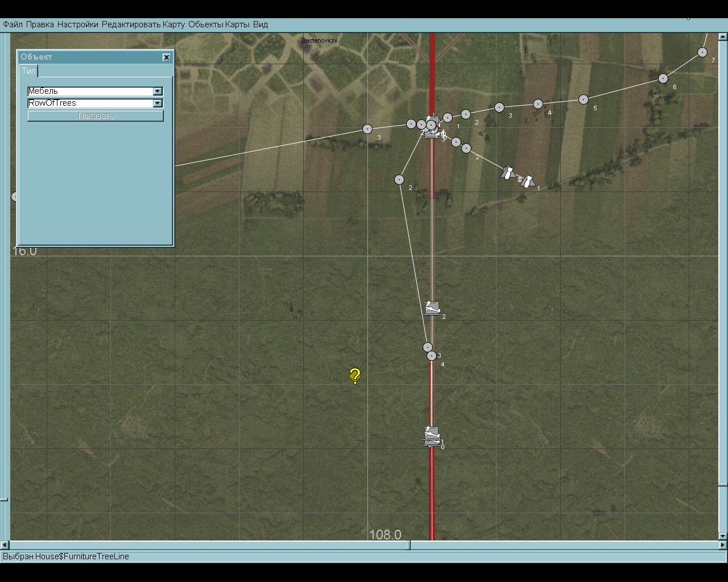Click the Показать button
The width and height of the screenshot is (728, 582).
96,116
